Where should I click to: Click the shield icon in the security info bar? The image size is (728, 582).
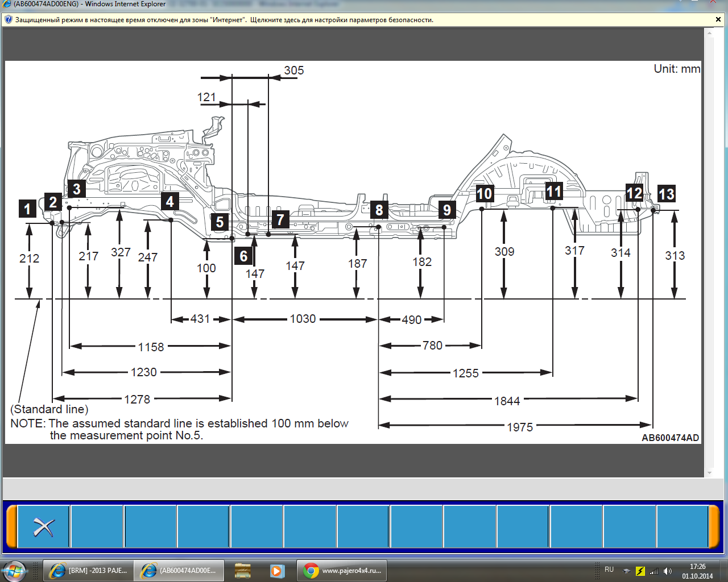click(8, 20)
